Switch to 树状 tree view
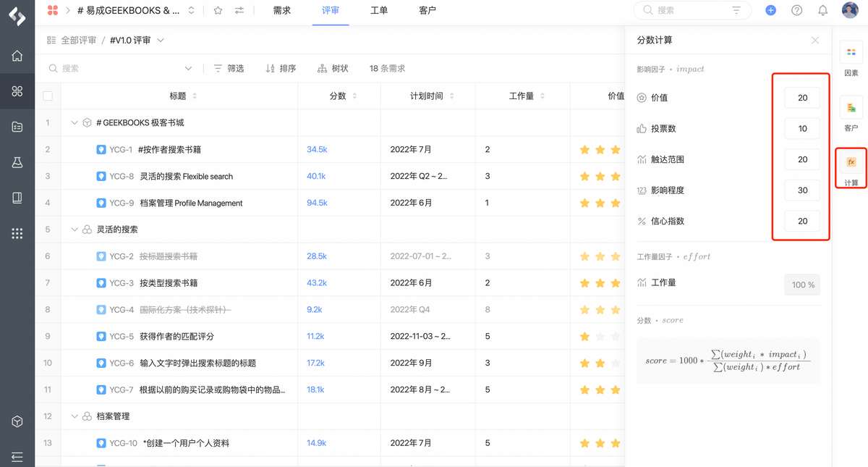 (x=333, y=68)
